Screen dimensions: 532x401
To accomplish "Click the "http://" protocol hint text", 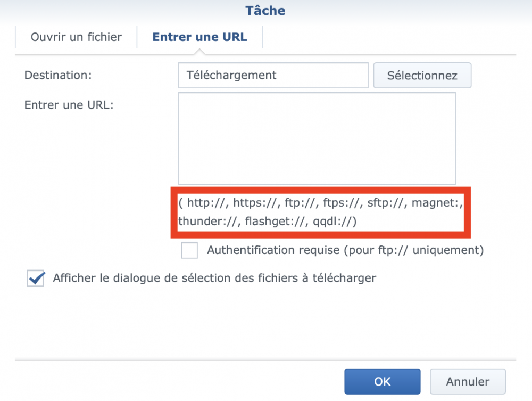I will tap(207, 203).
